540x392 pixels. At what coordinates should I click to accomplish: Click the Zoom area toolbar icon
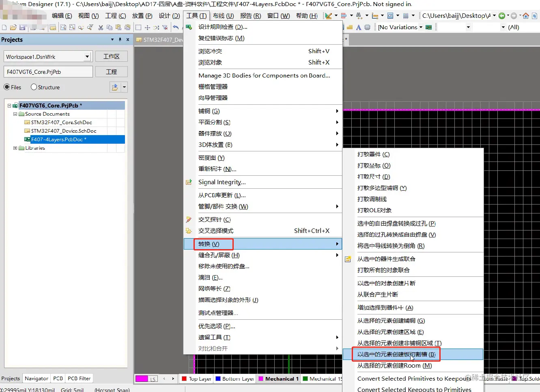[x=63, y=28]
